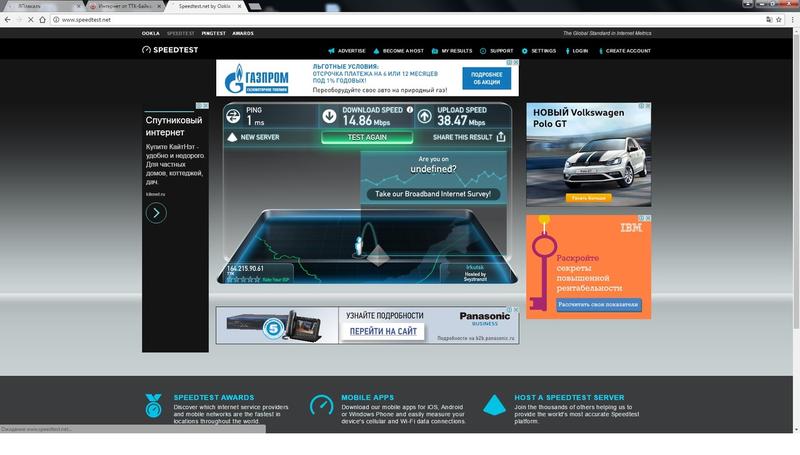Click the ping icon in results

233,116
